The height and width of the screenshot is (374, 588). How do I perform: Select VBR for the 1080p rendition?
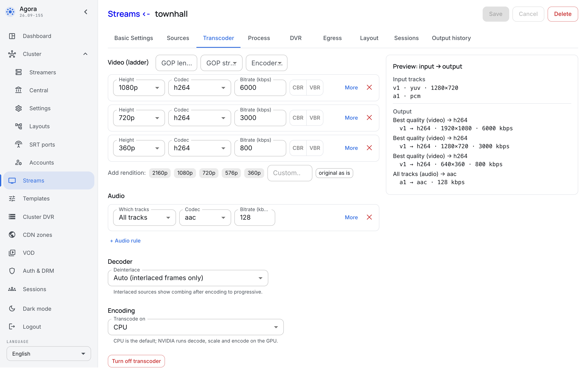tap(315, 88)
